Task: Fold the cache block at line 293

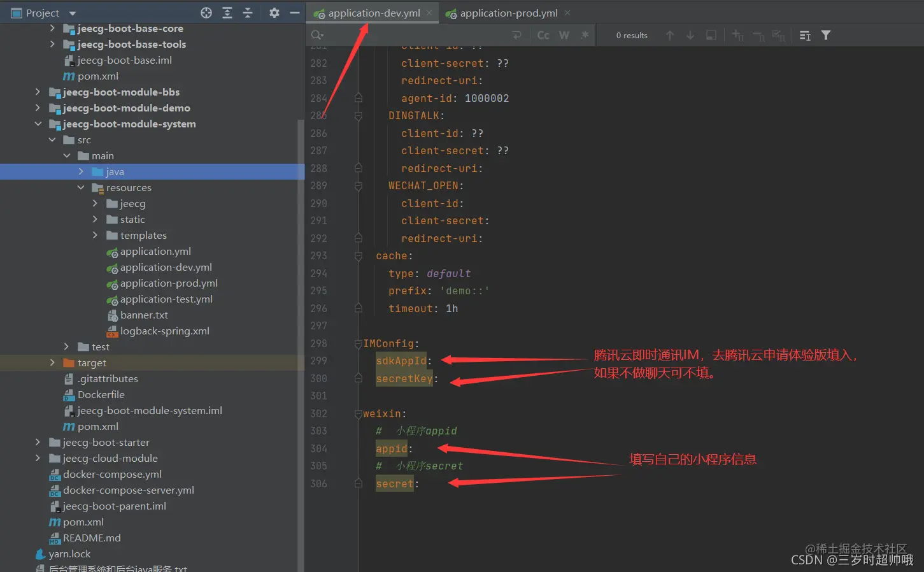Action: 358,256
